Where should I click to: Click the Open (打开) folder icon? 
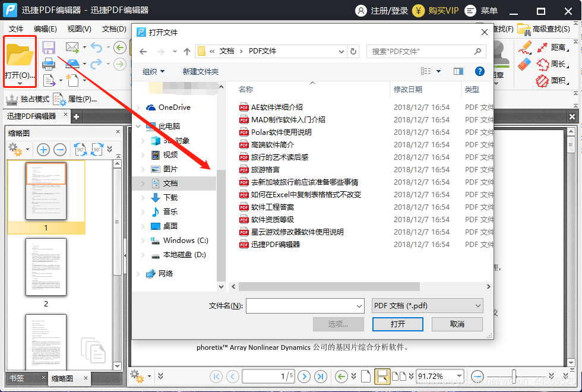20,55
